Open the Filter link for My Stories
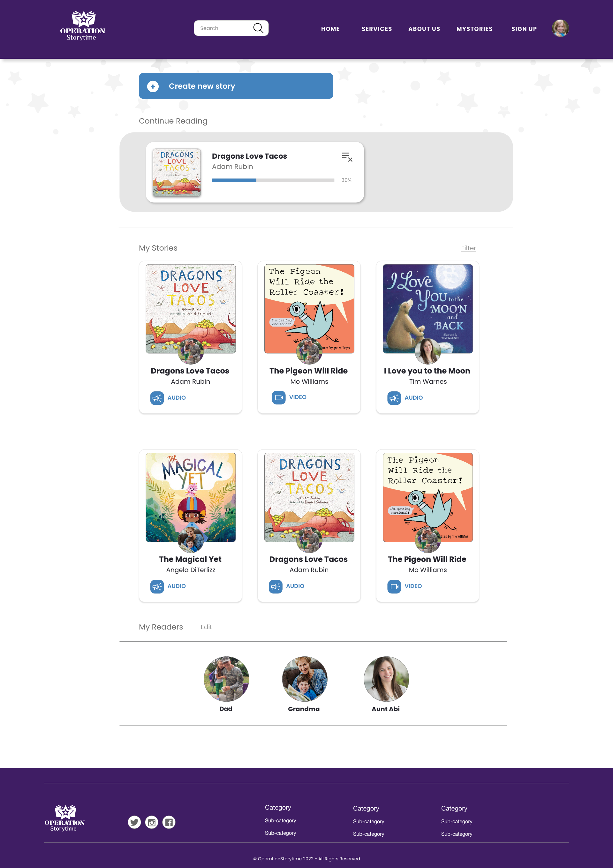 [468, 248]
